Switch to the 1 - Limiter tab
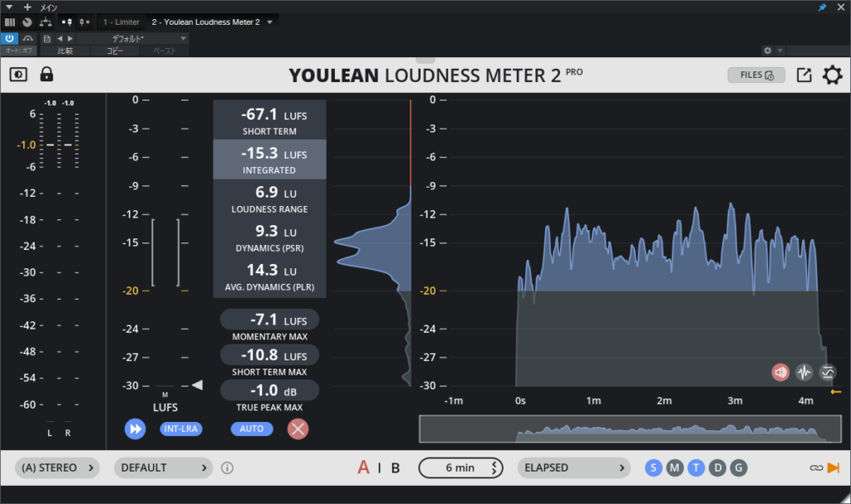Image resolution: width=851 pixels, height=504 pixels. (x=121, y=22)
